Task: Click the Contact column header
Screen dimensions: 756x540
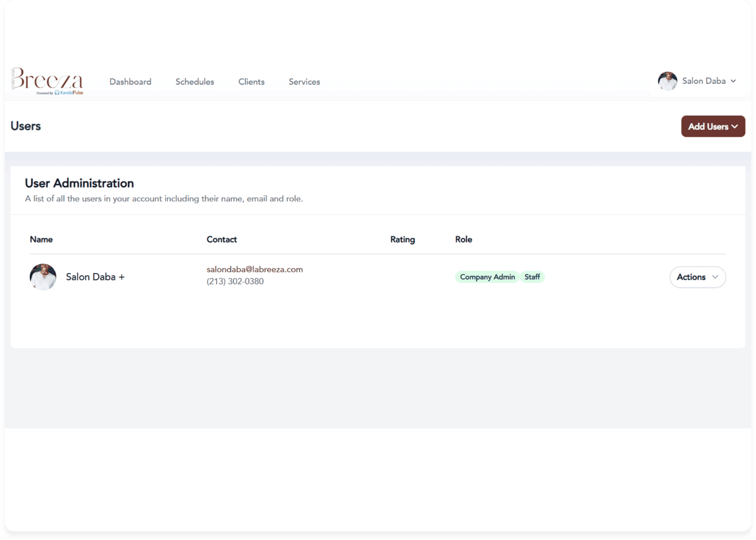Action: point(222,239)
